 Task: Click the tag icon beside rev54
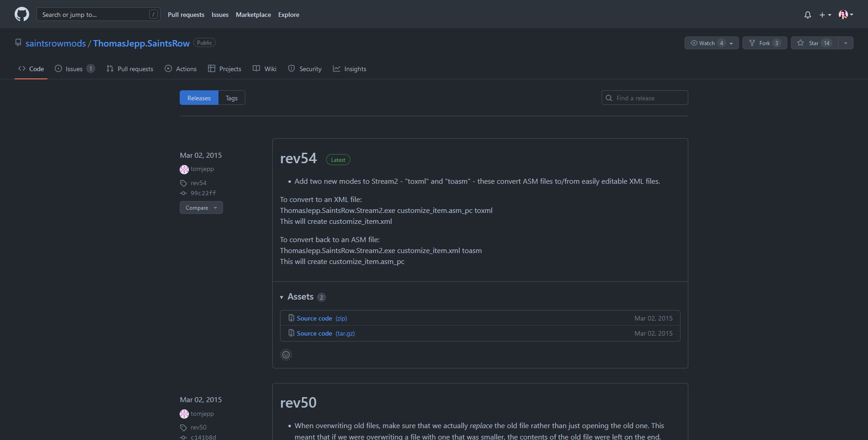coord(183,183)
